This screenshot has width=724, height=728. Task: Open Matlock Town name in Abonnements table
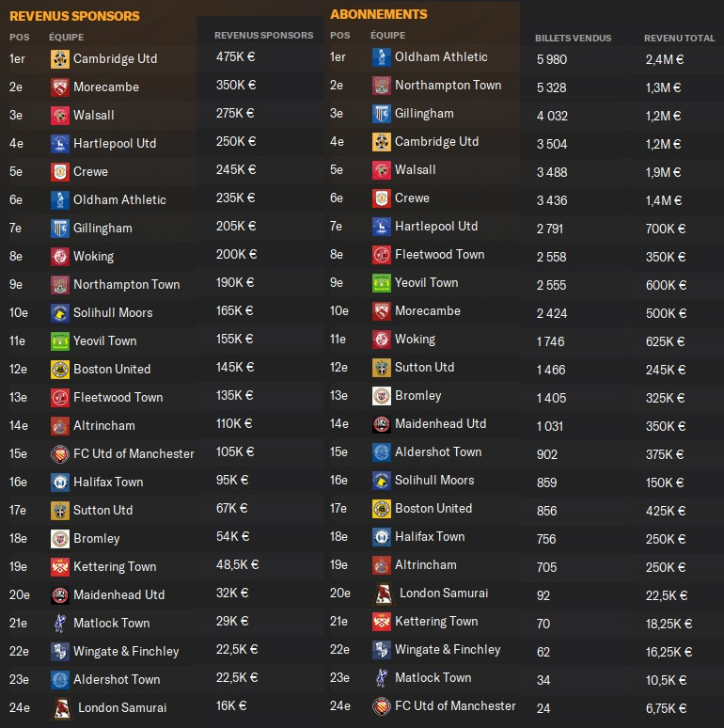click(x=433, y=678)
